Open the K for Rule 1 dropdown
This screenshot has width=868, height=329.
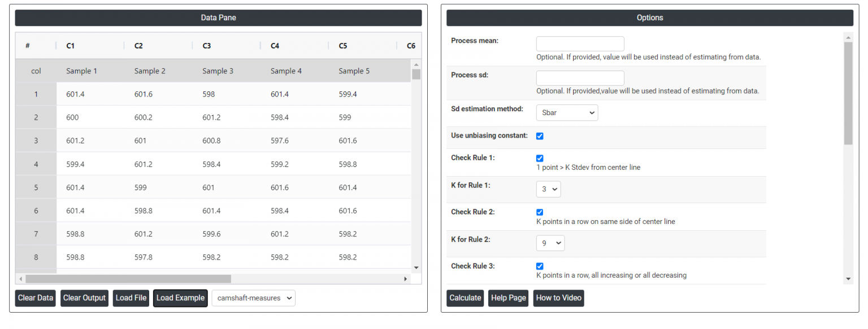point(548,189)
